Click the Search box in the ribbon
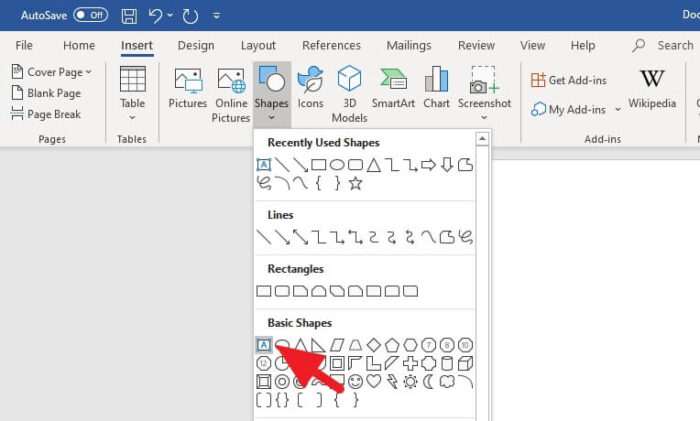Screen dimensions: 700x421 pos(663,45)
